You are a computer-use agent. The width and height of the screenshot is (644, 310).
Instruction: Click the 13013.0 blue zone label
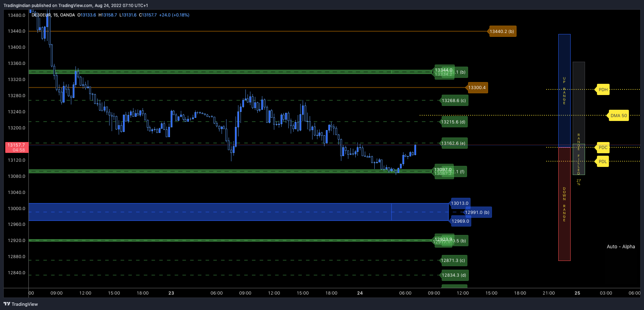(x=460, y=203)
